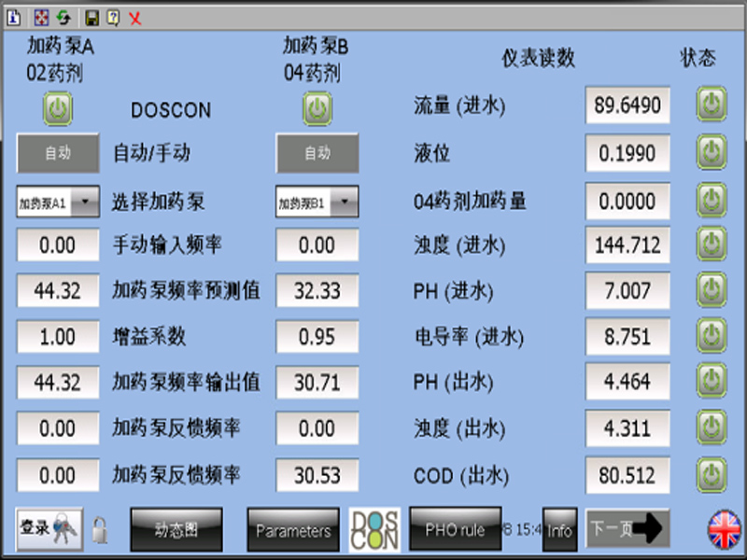Open the help question mark icon
The width and height of the screenshot is (747, 560).
(x=113, y=17)
